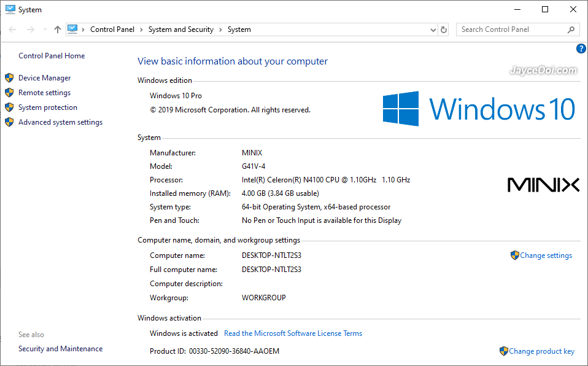Close the System window

[x=573, y=9]
